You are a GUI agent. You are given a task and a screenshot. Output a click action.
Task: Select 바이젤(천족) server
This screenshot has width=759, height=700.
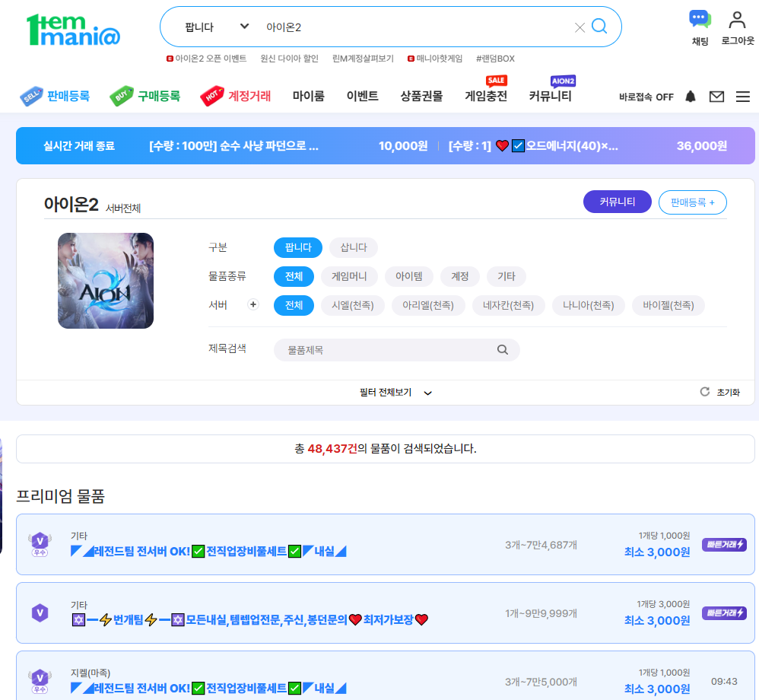click(668, 306)
